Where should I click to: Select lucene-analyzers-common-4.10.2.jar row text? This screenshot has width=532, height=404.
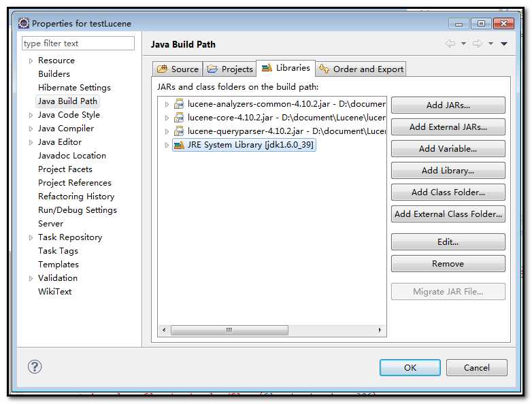point(259,104)
